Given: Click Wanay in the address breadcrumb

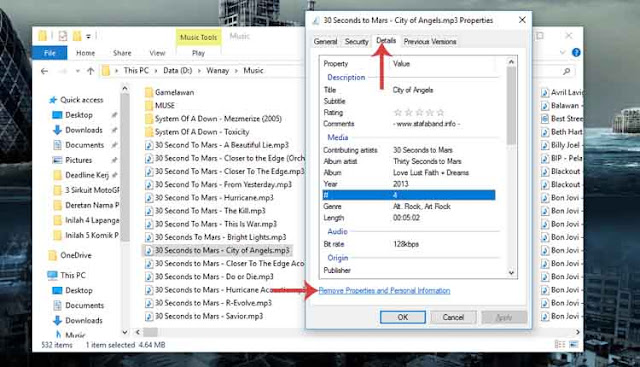Looking at the screenshot, I should 217,70.
